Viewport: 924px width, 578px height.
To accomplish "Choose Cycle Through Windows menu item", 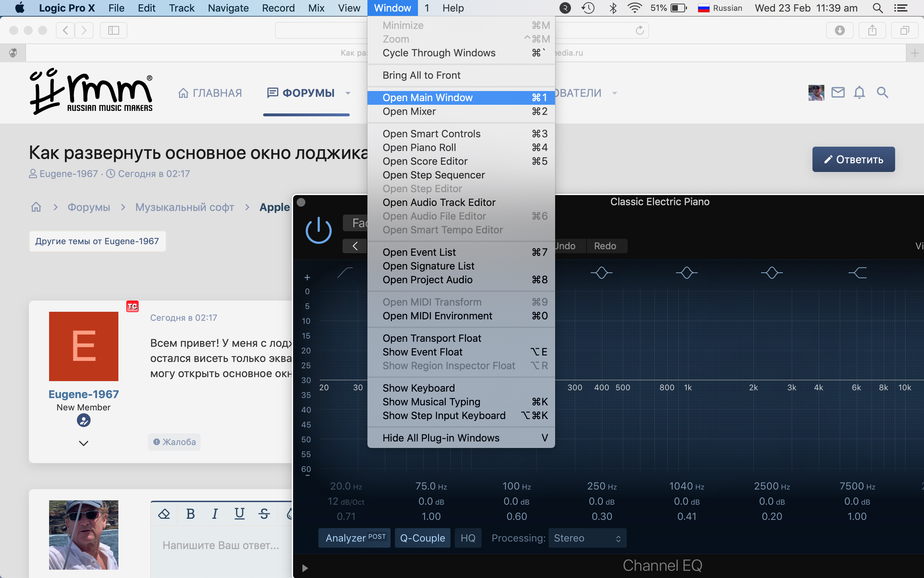I will (x=461, y=53).
